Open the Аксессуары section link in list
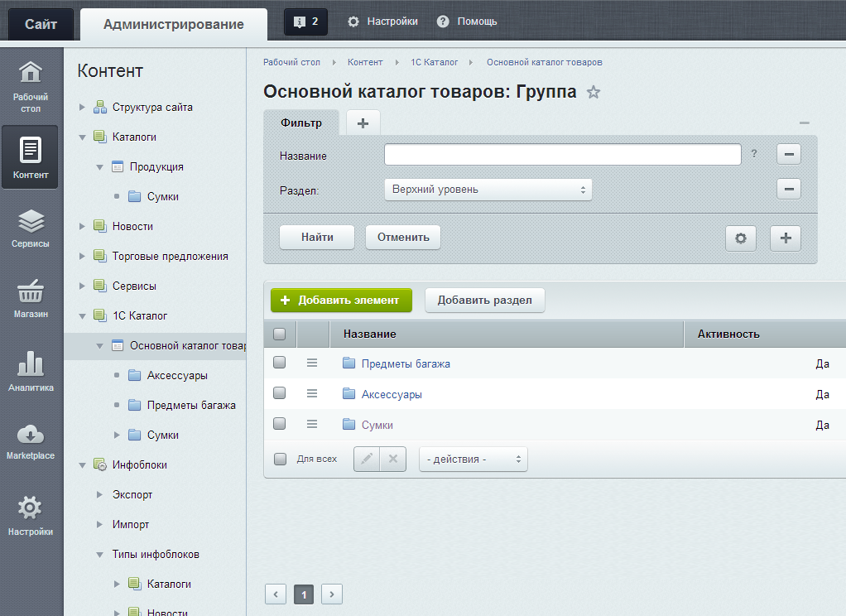The width and height of the screenshot is (846, 616). tap(392, 395)
